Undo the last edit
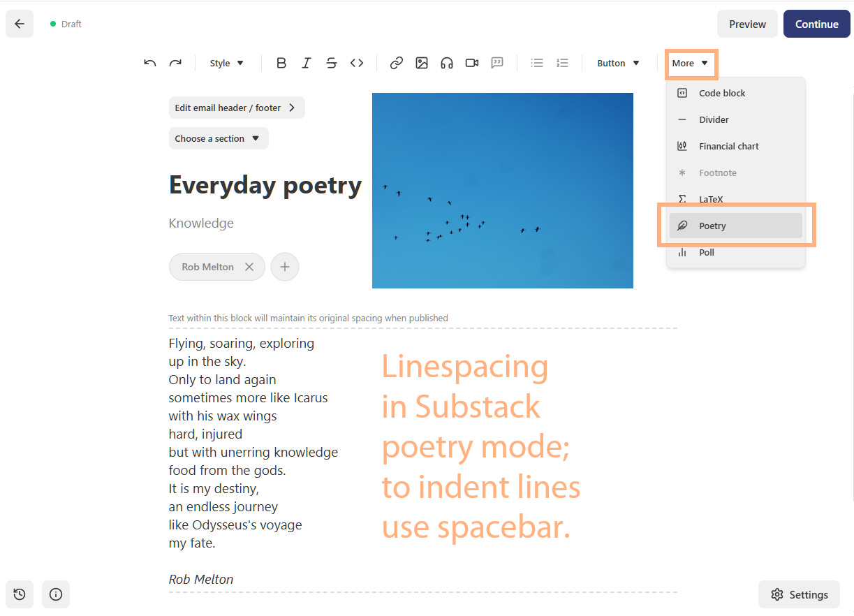 click(x=149, y=63)
